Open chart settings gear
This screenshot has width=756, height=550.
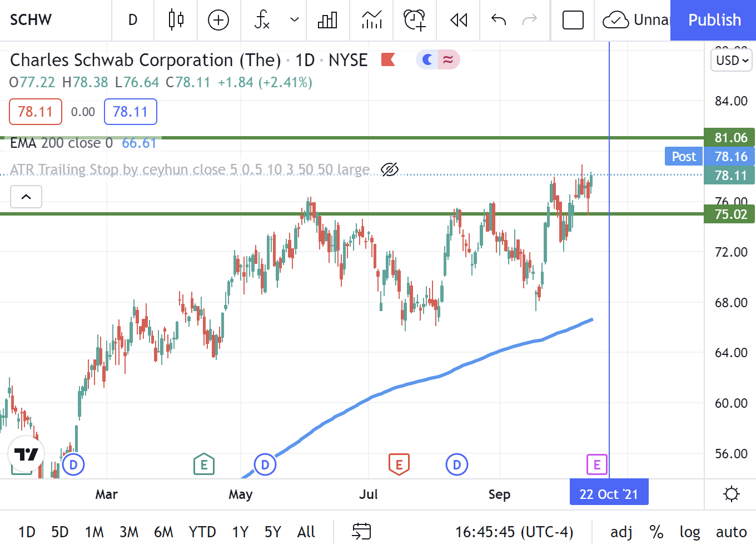point(732,493)
